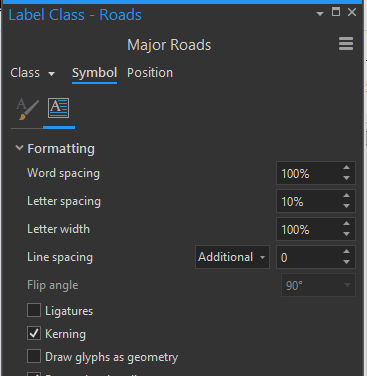Screen dimensions: 367x376
Task: Increase Letter width with up arrow
Action: [x=346, y=224]
